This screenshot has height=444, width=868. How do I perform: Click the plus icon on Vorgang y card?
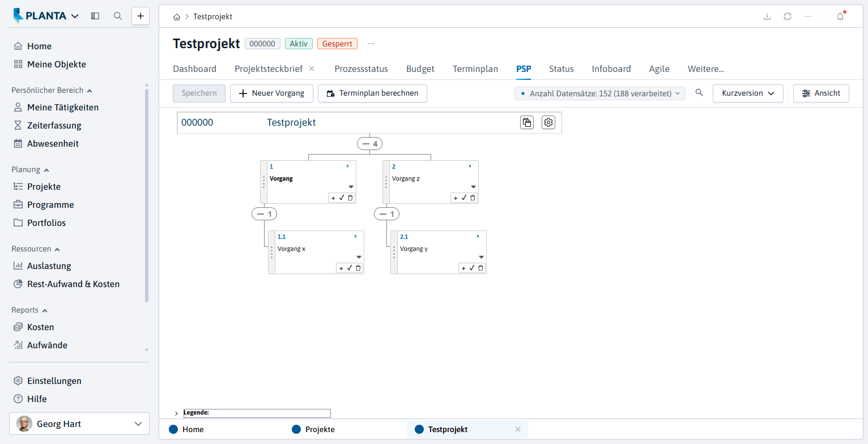pos(463,268)
